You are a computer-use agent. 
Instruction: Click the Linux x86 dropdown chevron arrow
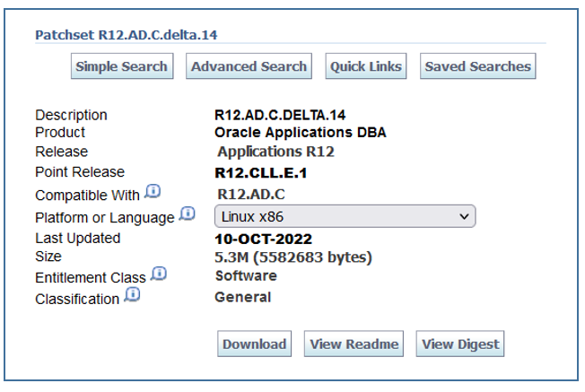tap(464, 216)
